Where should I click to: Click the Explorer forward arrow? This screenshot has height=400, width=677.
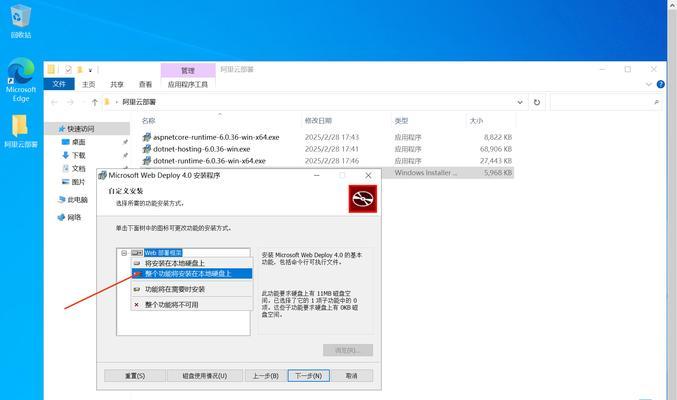tap(70, 102)
